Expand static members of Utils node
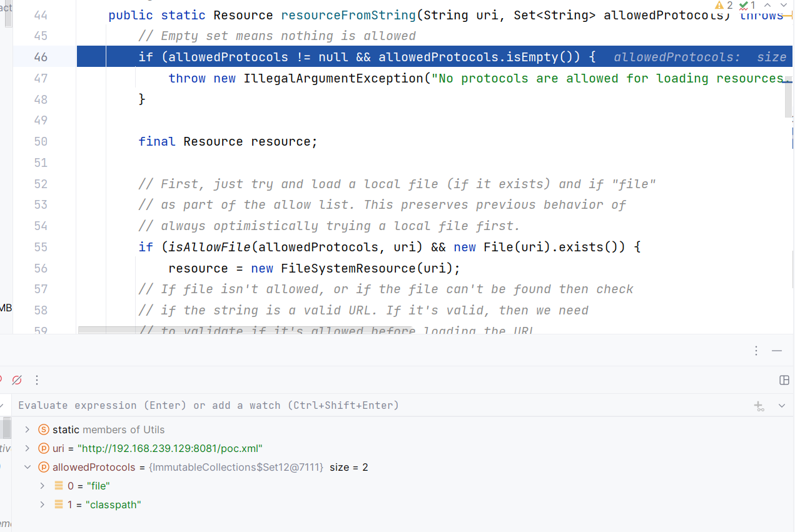 (x=27, y=429)
